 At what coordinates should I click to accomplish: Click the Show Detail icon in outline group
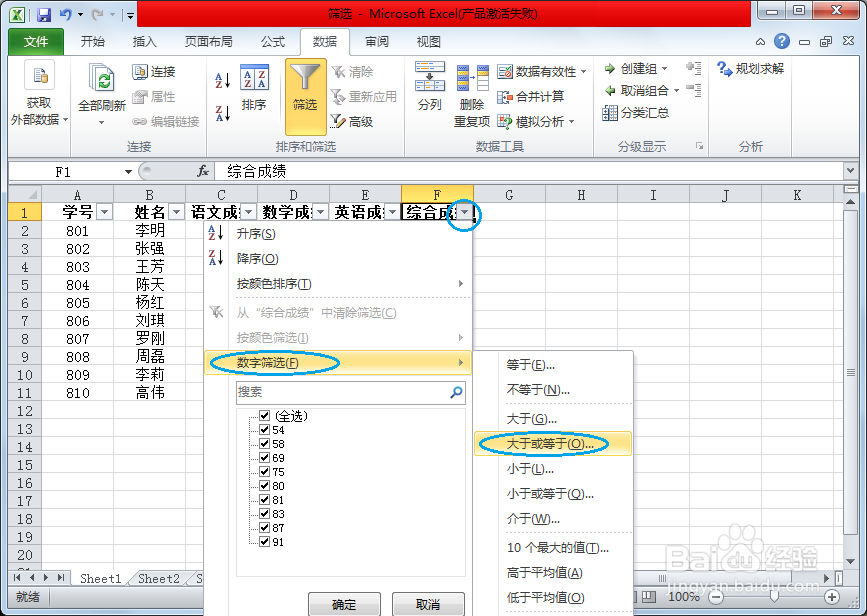693,68
